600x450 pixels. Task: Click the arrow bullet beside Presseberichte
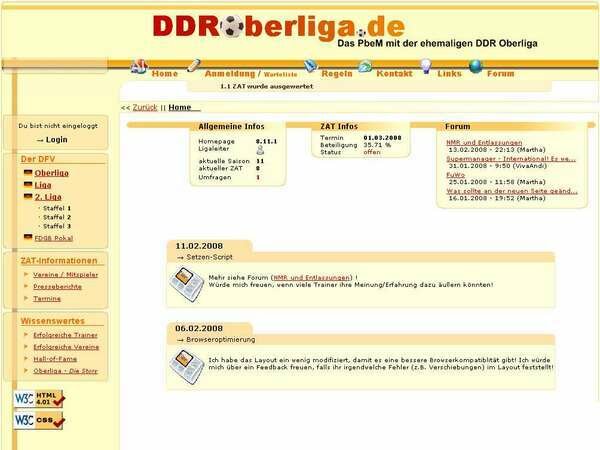pos(26,286)
